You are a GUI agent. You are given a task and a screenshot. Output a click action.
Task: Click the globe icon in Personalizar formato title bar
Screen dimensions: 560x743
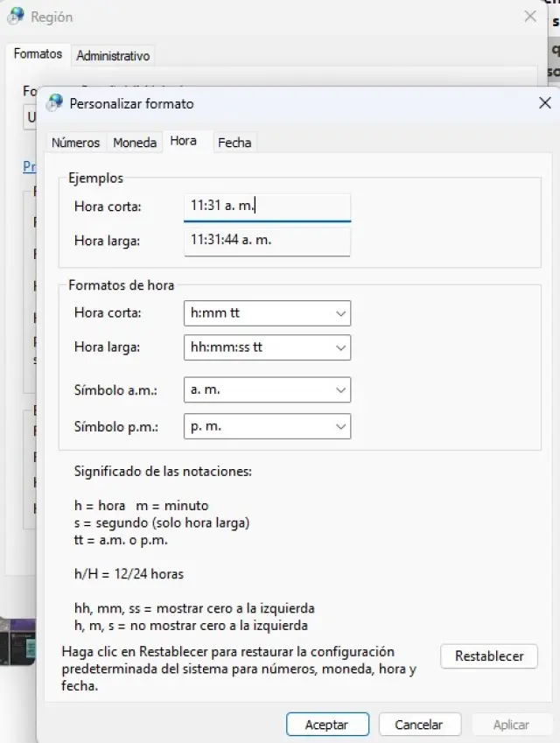pyautogui.click(x=55, y=103)
